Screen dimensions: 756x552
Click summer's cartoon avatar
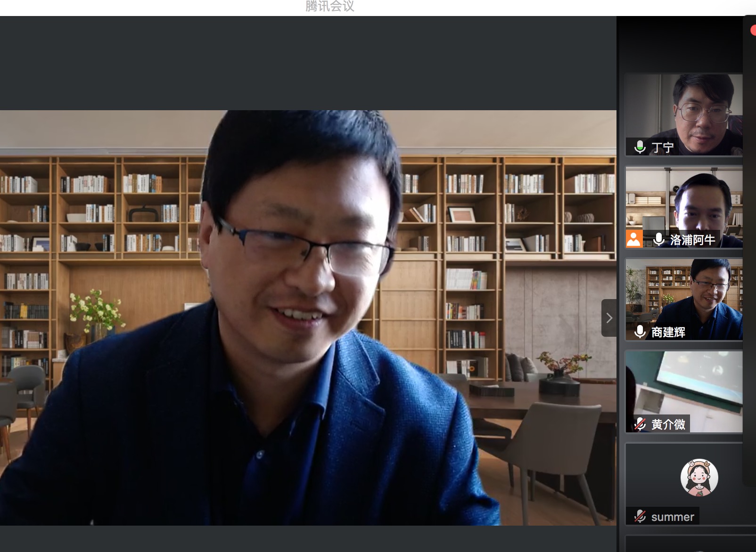point(699,478)
